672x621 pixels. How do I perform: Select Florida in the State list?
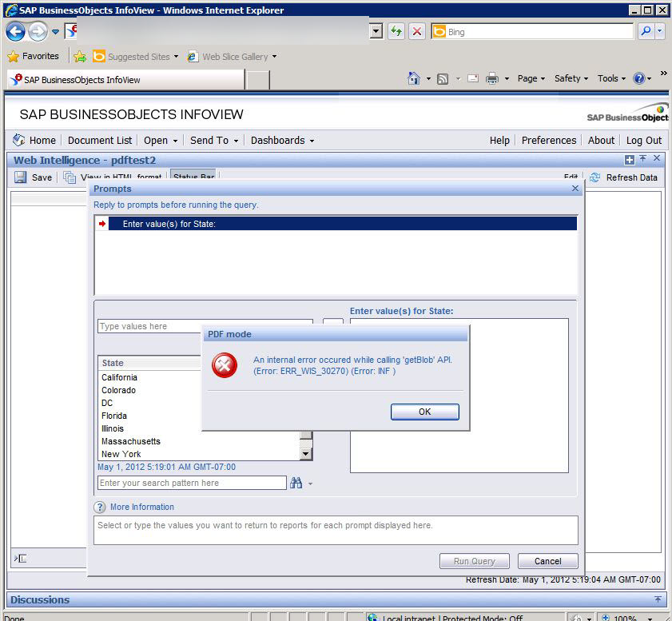pyautogui.click(x=114, y=416)
